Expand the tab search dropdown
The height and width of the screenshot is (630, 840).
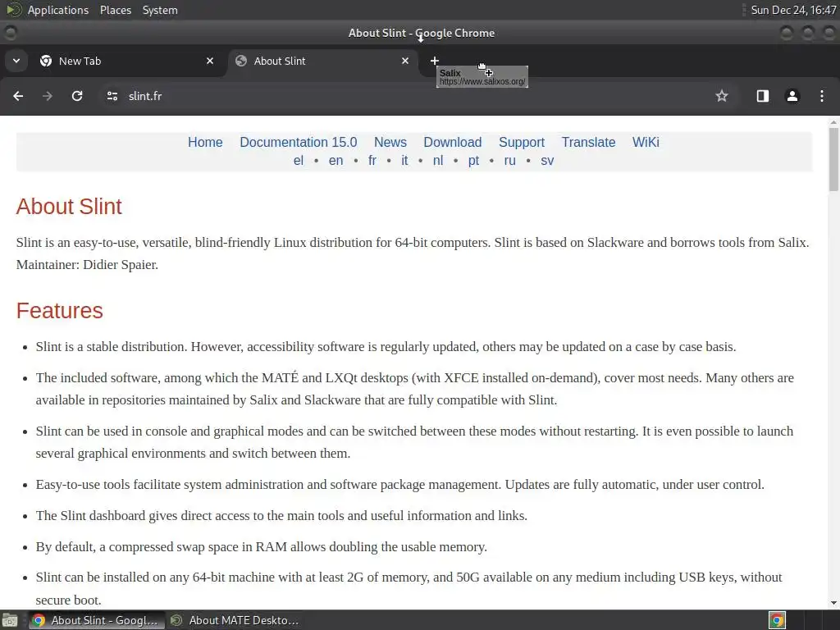point(16,61)
